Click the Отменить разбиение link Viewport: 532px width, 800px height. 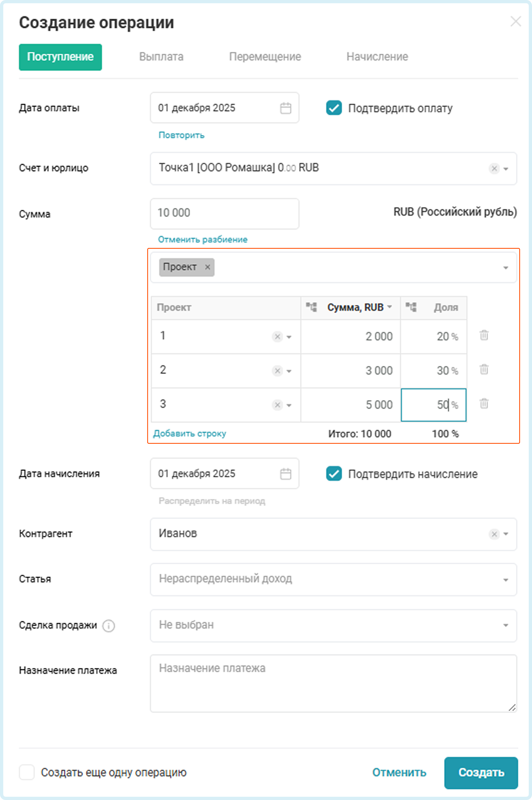click(203, 240)
